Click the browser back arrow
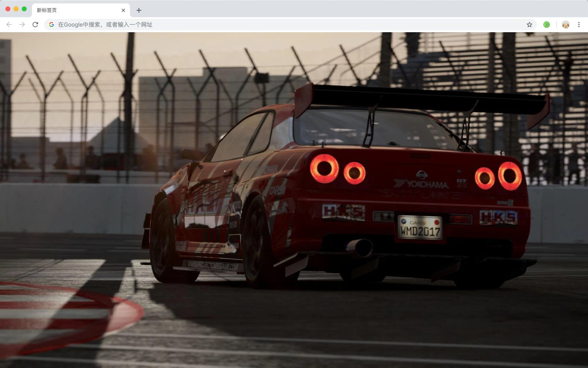This screenshot has height=368, width=588. [x=9, y=24]
